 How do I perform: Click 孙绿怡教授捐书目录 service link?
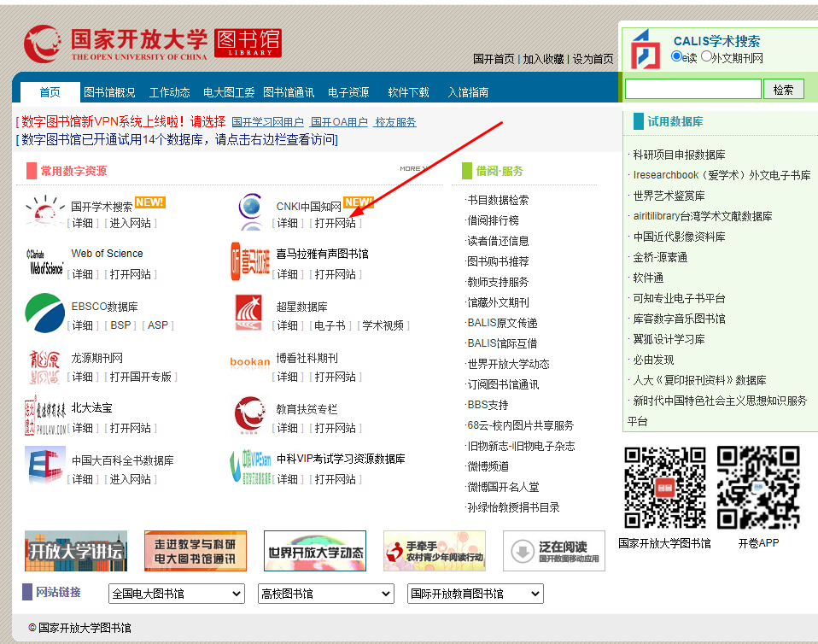tap(513, 507)
